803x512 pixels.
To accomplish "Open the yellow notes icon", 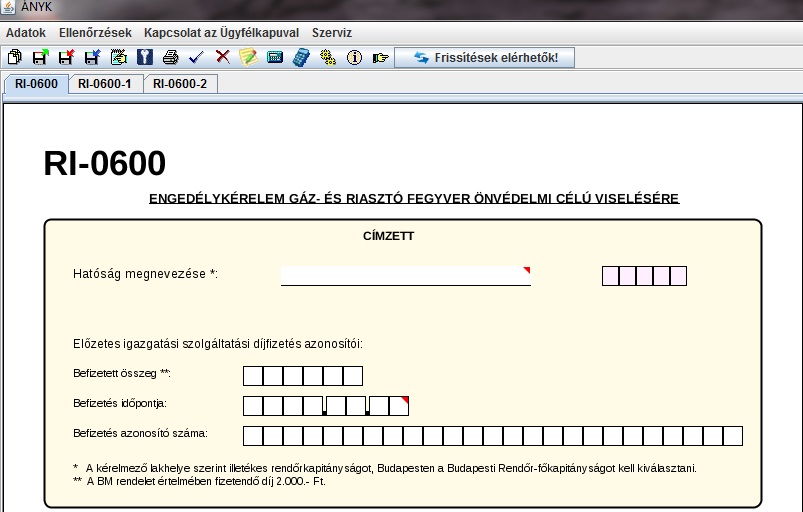I will tap(248, 58).
